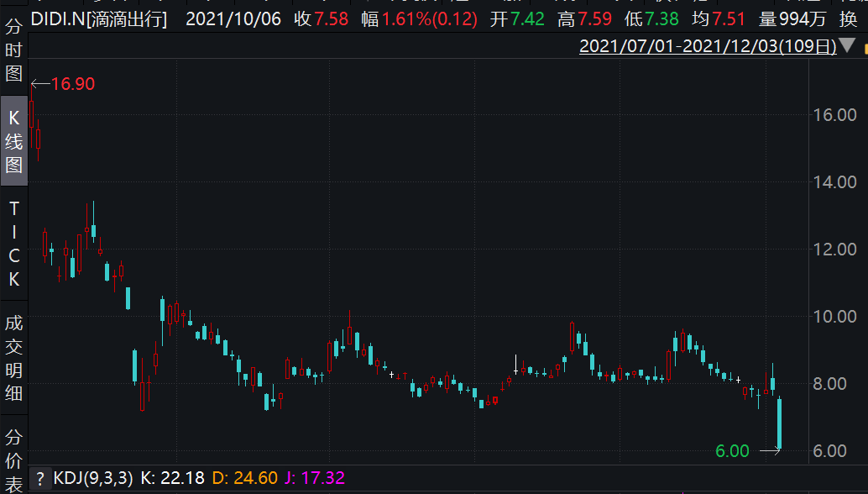This screenshot has height=494, width=868.
Task: Open the TICK tab
Action: (x=13, y=244)
